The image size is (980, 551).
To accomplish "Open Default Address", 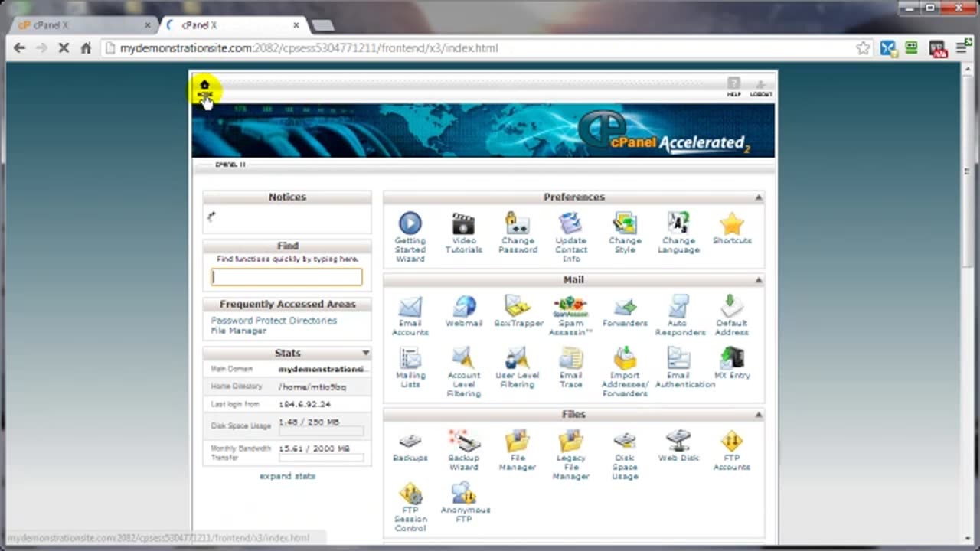I will coord(732,315).
